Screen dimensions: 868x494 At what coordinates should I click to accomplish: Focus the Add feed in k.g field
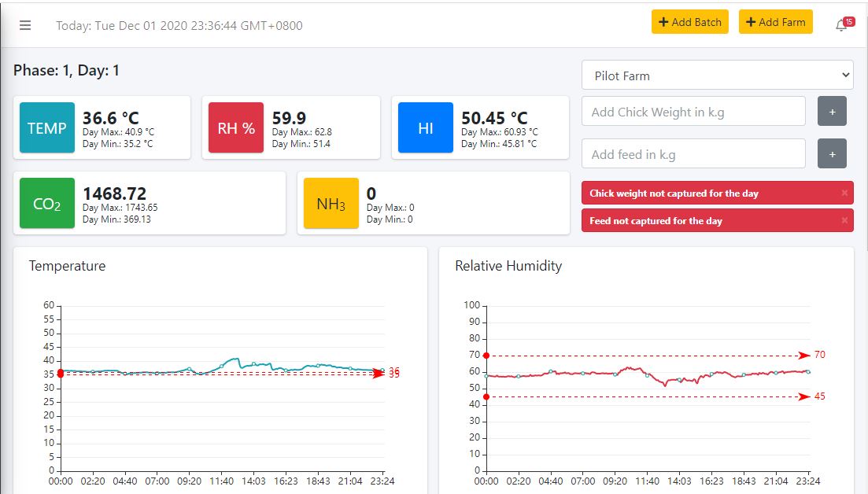693,154
